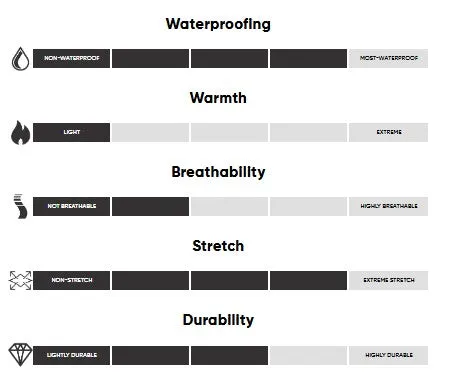Click the Warmth heading
This screenshot has width=455, height=380.
218,98
